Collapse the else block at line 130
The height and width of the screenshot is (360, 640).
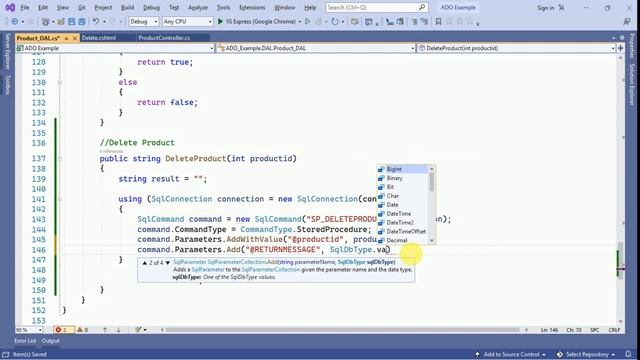pyautogui.click(x=60, y=82)
